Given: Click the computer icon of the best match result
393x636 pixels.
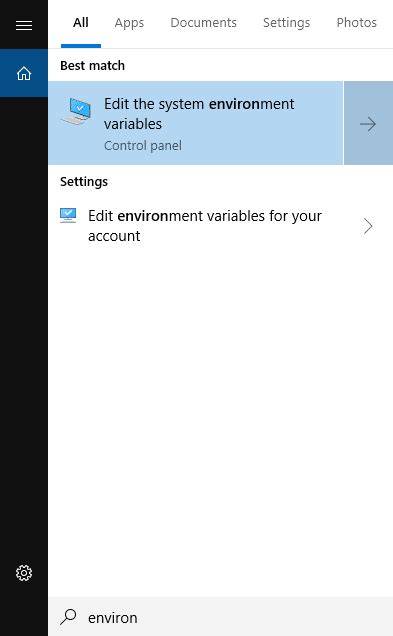Looking at the screenshot, I should 77,111.
